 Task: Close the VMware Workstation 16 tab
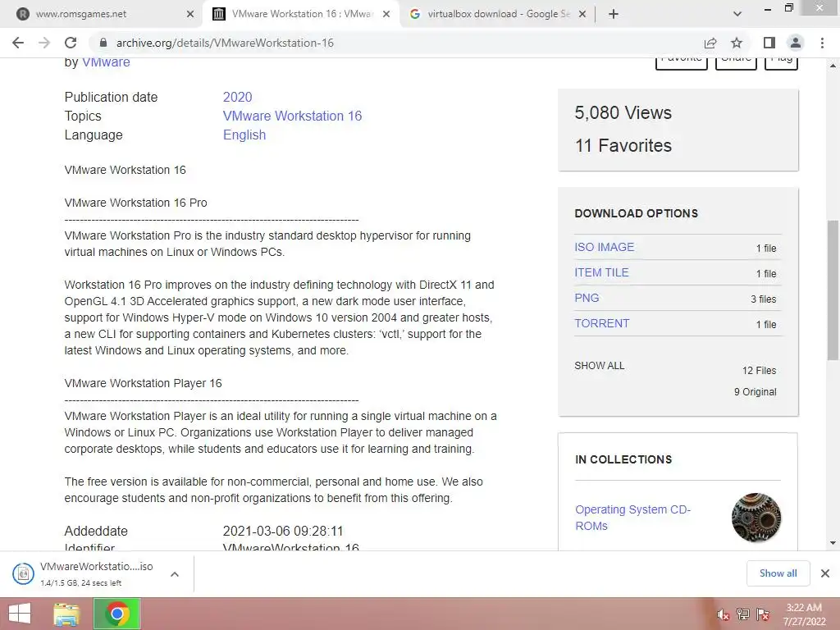click(386, 14)
